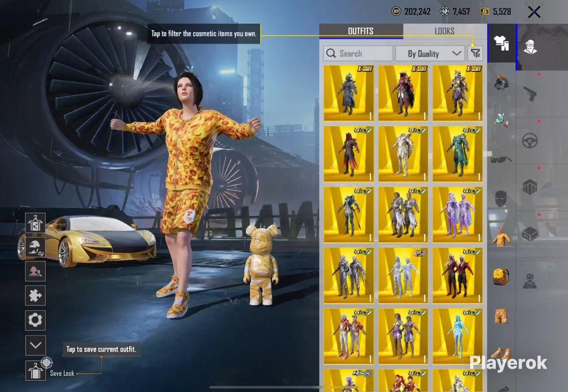Tap the gold UC currency icon

(x=484, y=12)
